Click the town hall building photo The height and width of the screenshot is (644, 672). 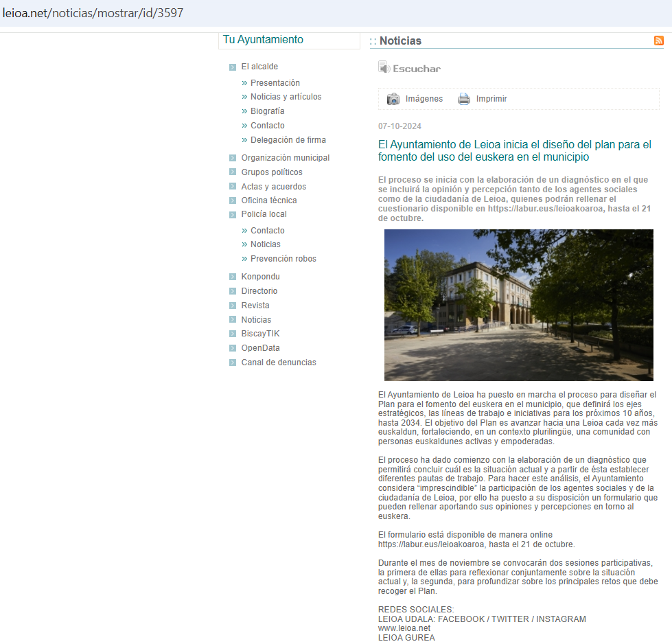point(518,305)
